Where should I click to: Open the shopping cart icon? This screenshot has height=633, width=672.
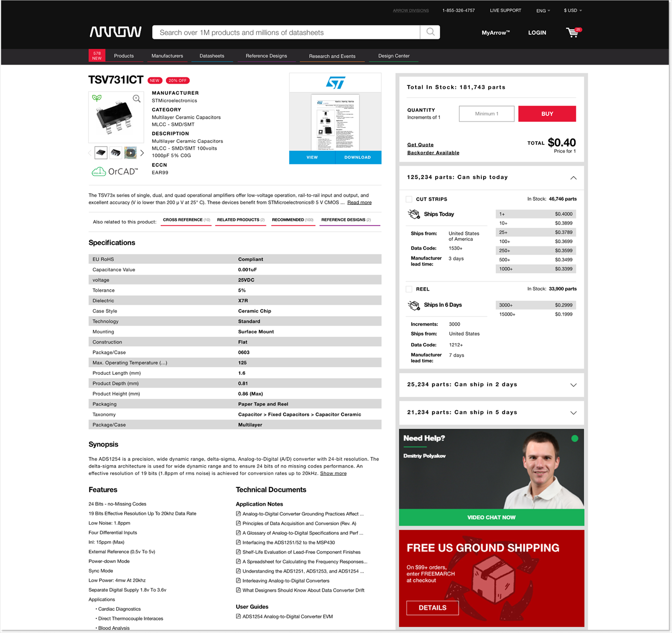[572, 32]
